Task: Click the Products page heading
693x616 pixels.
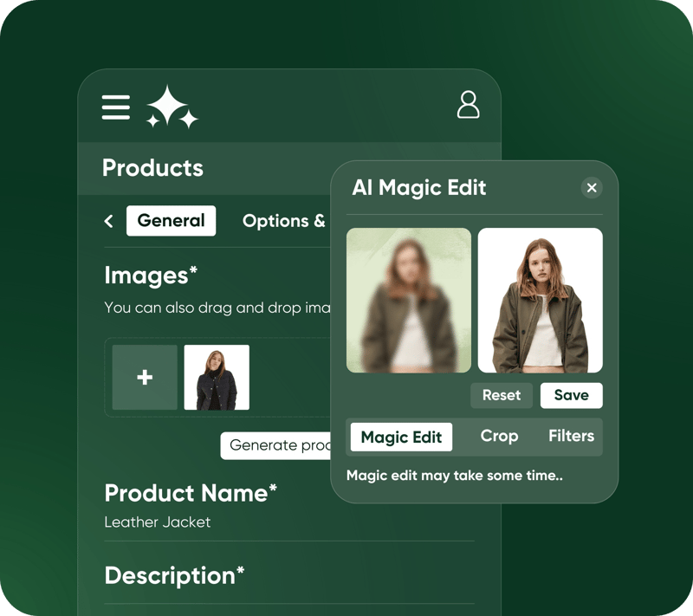Action: (152, 168)
